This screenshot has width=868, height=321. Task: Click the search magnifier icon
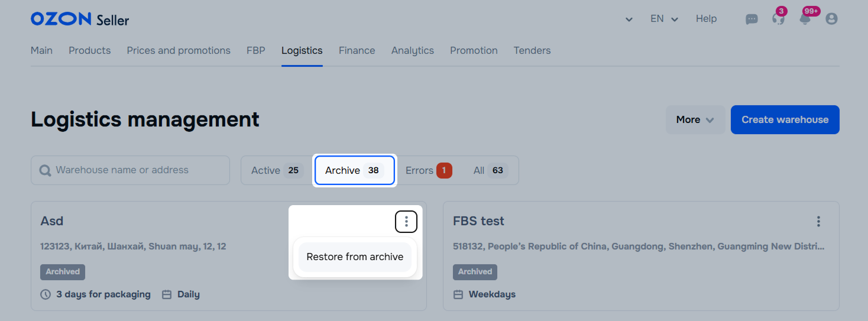tap(45, 170)
